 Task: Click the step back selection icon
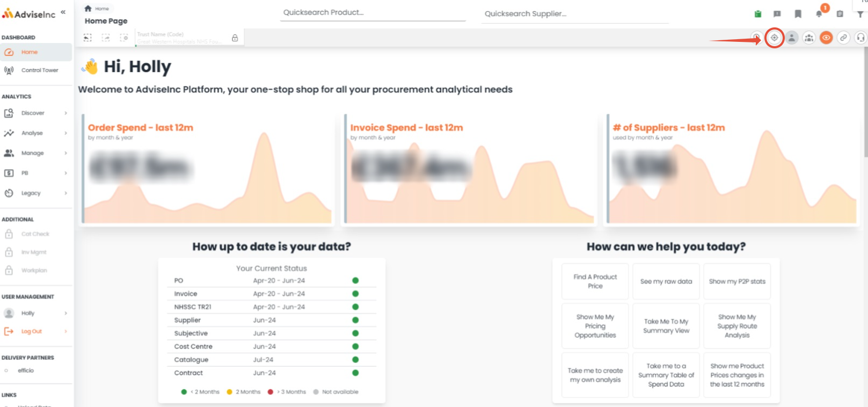[x=87, y=38]
